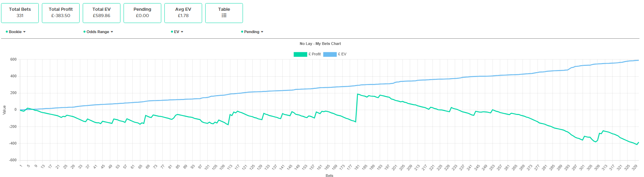The height and width of the screenshot is (177, 644).
Task: Toggle the £ EV series legend label
Action: (x=342, y=54)
